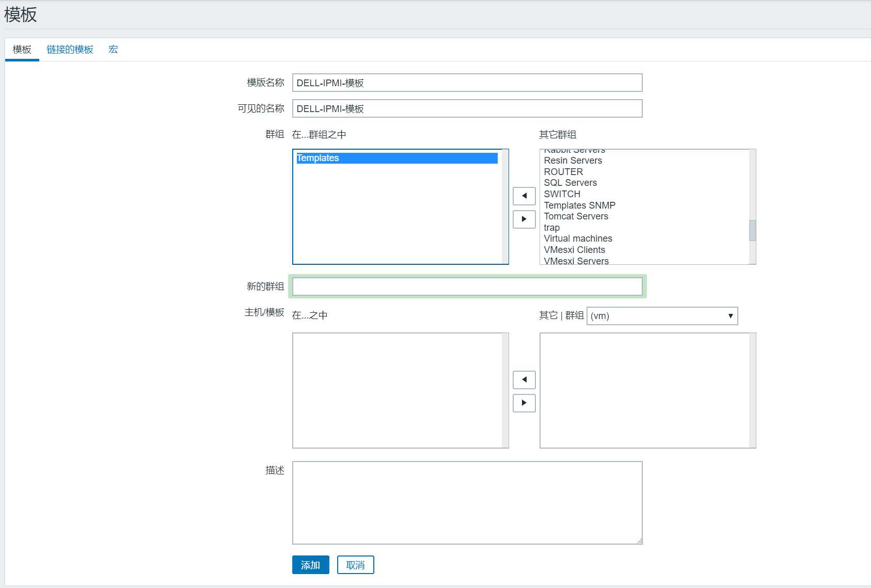Viewport: 871px width, 588px height.
Task: Click the 在...之中 hosts list box
Action: (401, 390)
